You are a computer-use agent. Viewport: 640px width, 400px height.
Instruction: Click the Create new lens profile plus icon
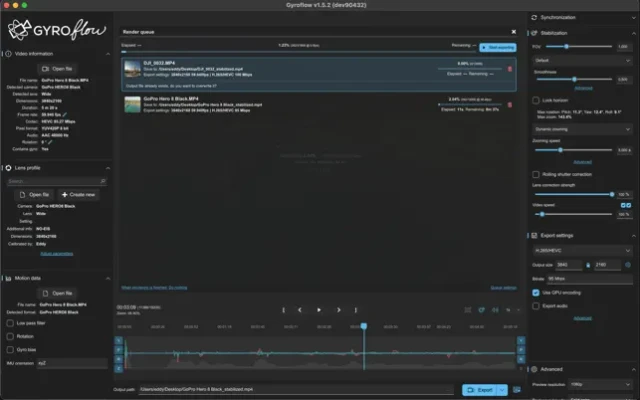(x=66, y=194)
